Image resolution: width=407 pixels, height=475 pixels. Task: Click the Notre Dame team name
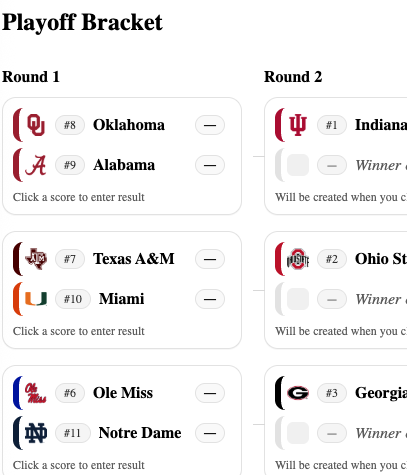(140, 433)
